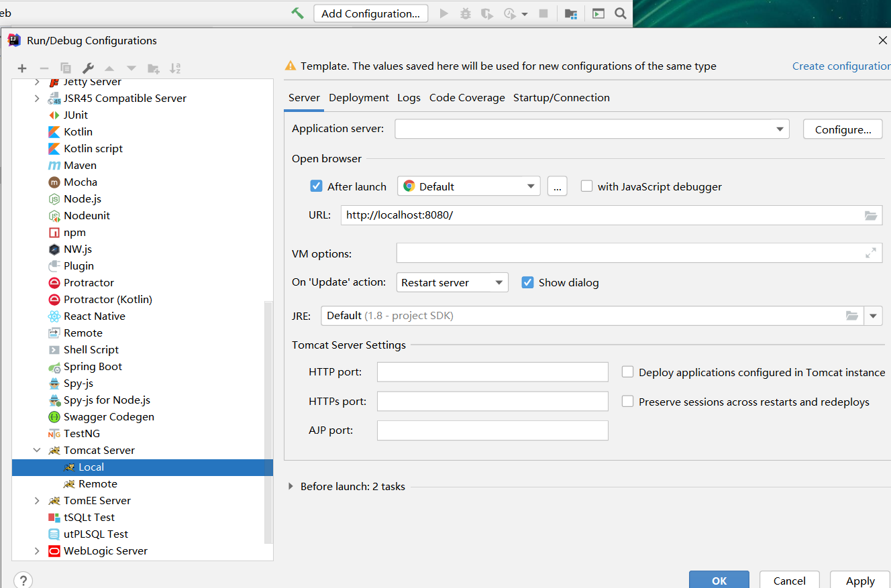This screenshot has height=588, width=891.
Task: Switch to the Code Coverage tab
Action: [467, 97]
